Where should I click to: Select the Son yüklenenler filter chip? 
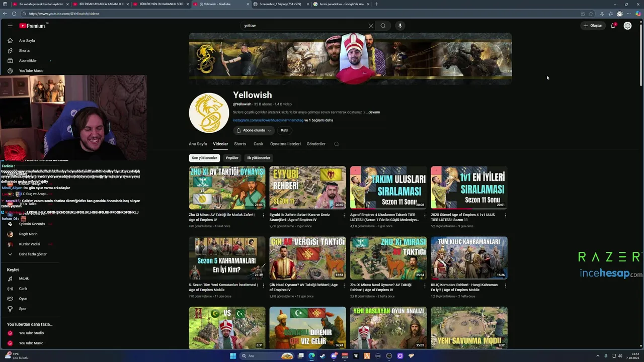204,158
